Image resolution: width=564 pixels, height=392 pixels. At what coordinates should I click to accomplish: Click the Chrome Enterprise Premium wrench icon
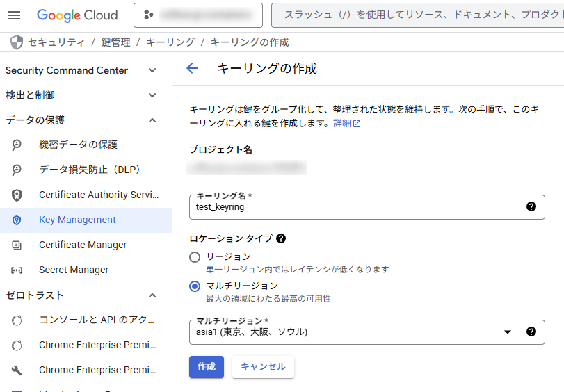coord(17,370)
